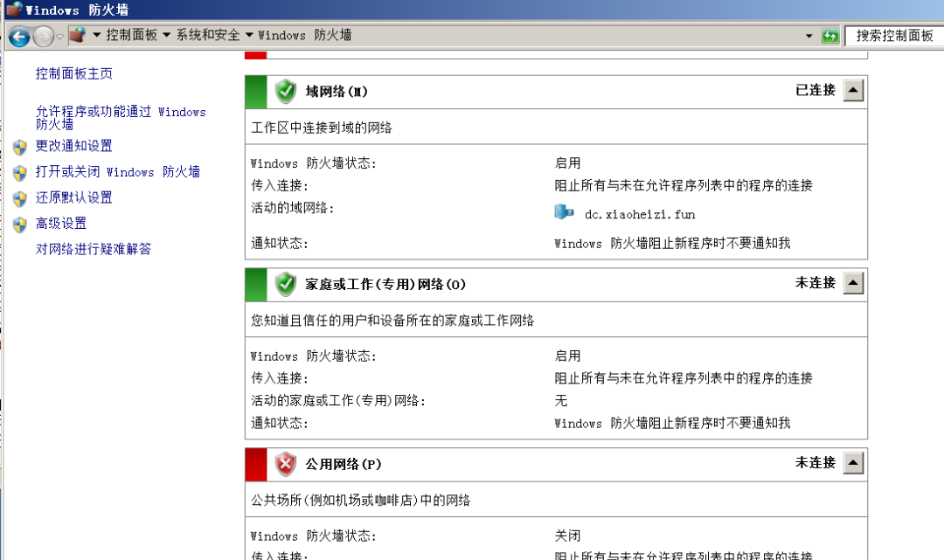This screenshot has width=944, height=560.
Task: Click the 已连接 status on 域网络
Action: 816,90
